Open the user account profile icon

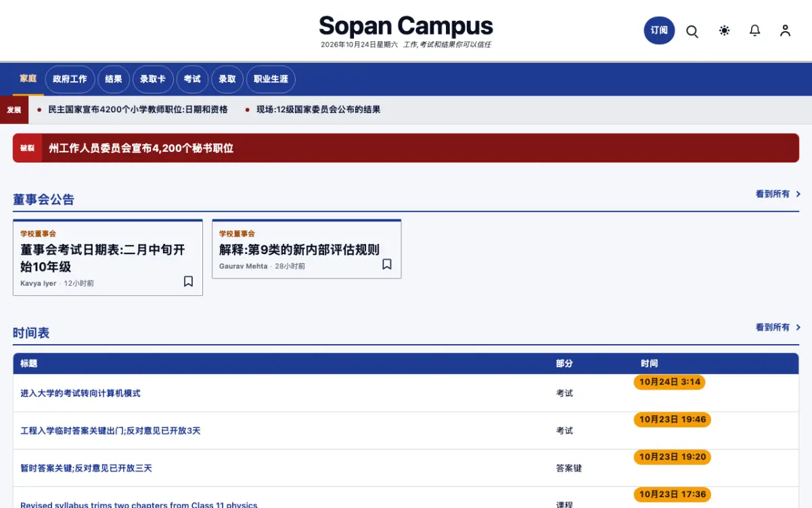click(x=785, y=30)
